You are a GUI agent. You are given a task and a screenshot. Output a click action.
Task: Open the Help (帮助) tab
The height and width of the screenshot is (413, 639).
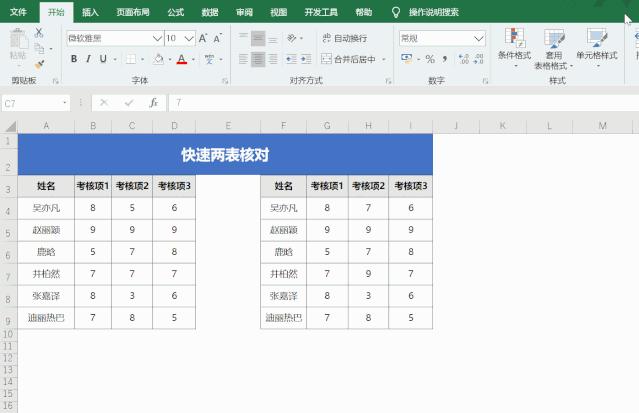[364, 12]
